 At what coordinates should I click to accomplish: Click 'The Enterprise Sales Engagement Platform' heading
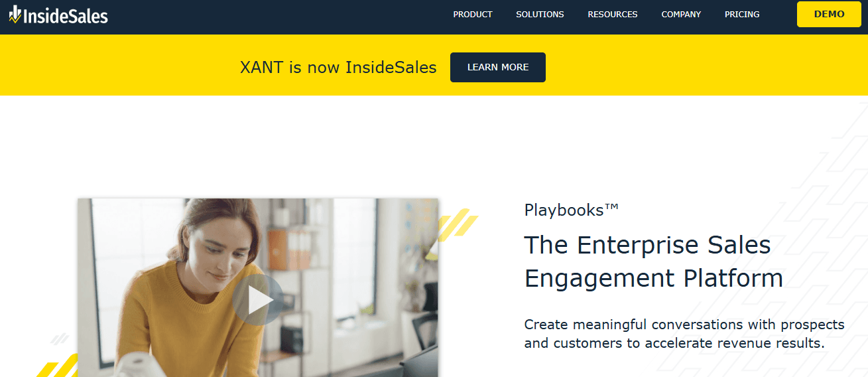[653, 262]
